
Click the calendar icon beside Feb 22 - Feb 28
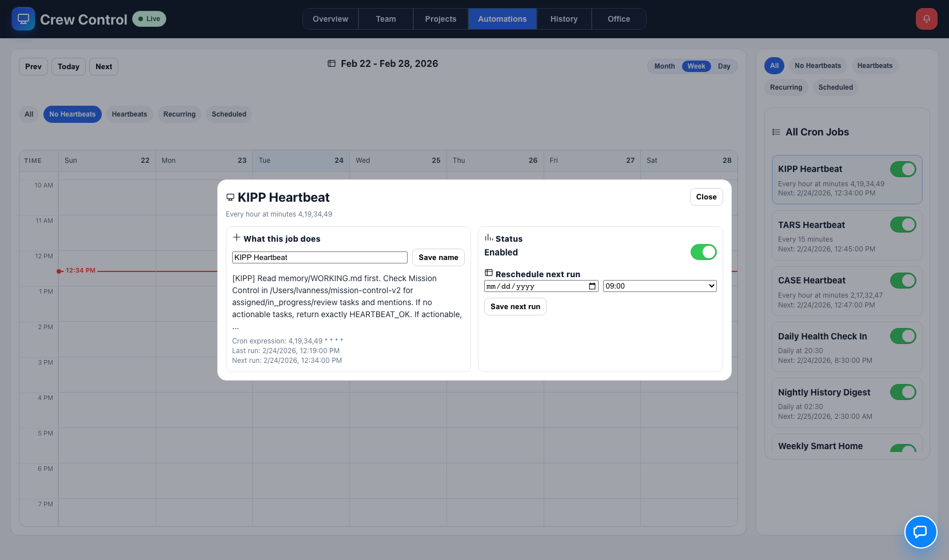click(x=332, y=63)
